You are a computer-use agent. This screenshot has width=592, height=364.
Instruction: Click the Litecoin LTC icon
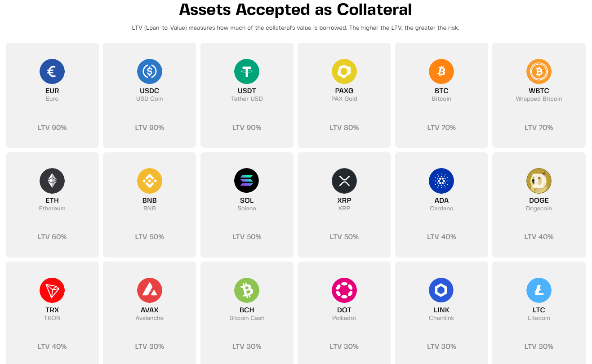[x=539, y=290]
